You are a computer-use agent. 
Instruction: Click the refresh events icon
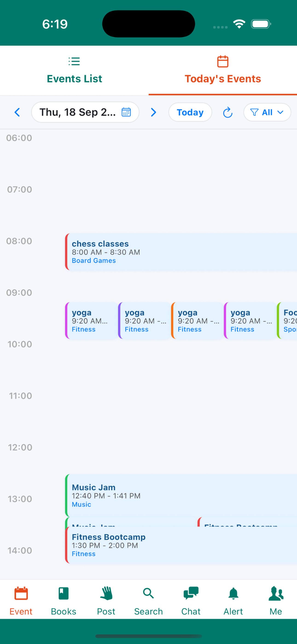[x=227, y=112]
